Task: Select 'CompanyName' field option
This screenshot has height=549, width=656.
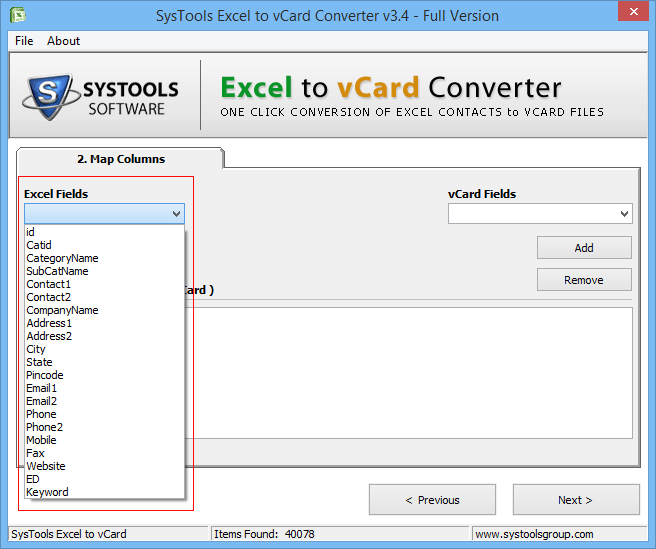Action: [105, 310]
